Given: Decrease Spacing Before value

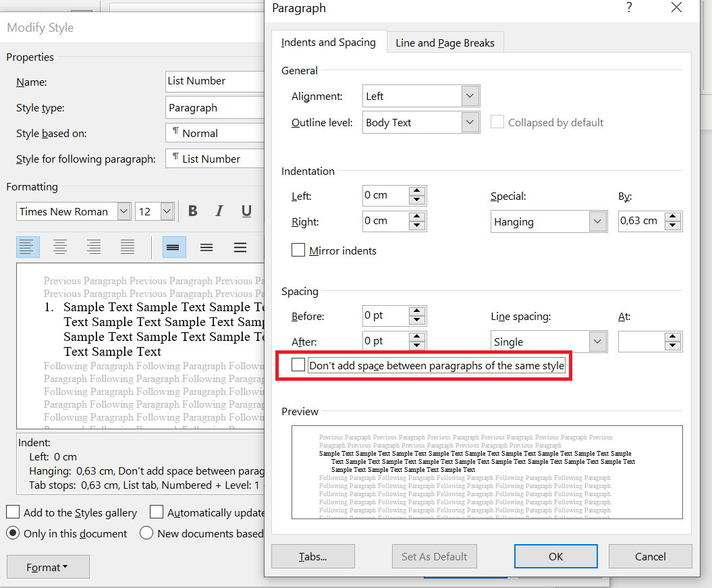Looking at the screenshot, I should (417, 320).
